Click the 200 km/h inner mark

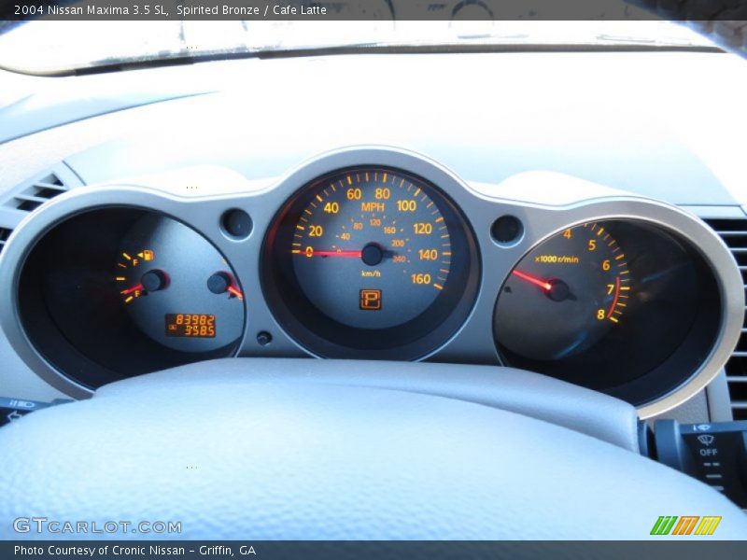[x=398, y=244]
